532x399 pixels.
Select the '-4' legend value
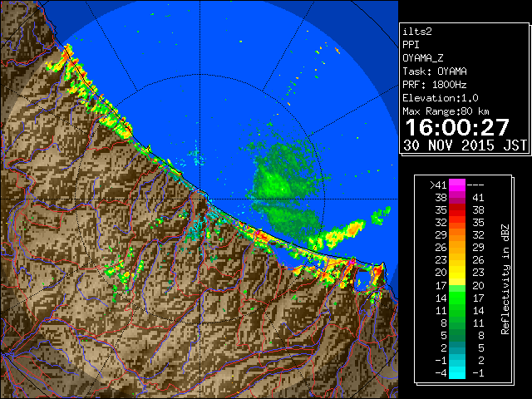pos(441,373)
